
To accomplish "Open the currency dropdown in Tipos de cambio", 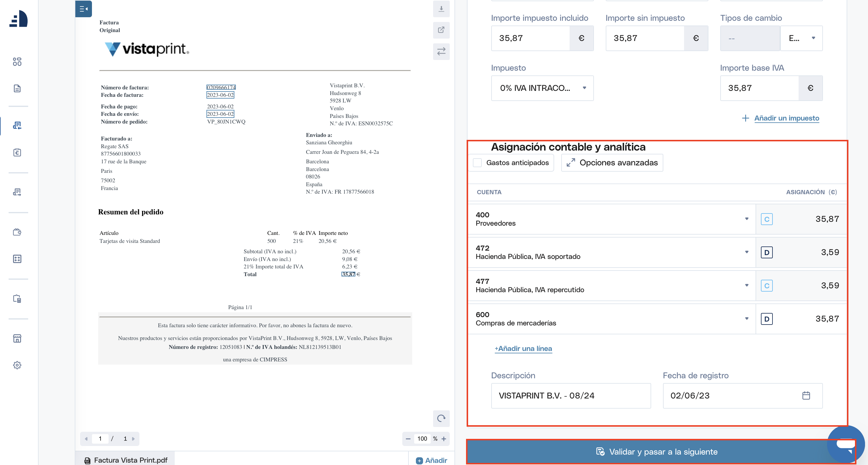I will point(801,38).
